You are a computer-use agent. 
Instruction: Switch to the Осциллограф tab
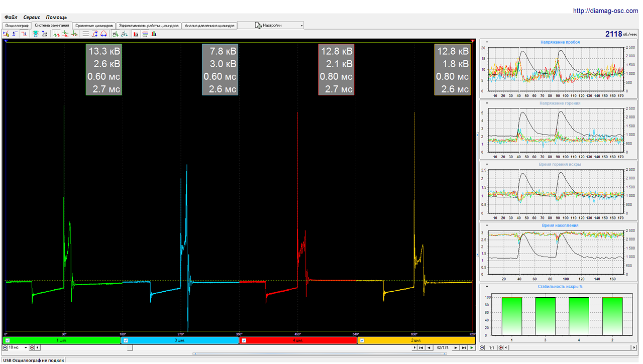click(17, 25)
